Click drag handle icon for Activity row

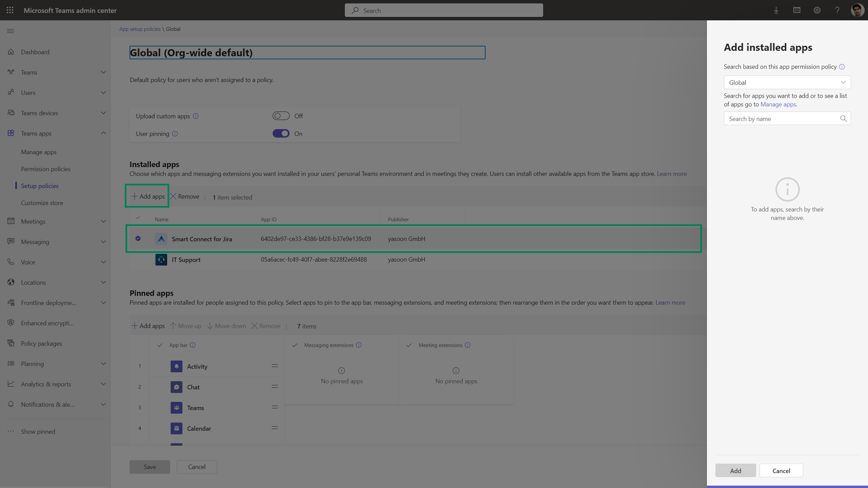point(275,366)
